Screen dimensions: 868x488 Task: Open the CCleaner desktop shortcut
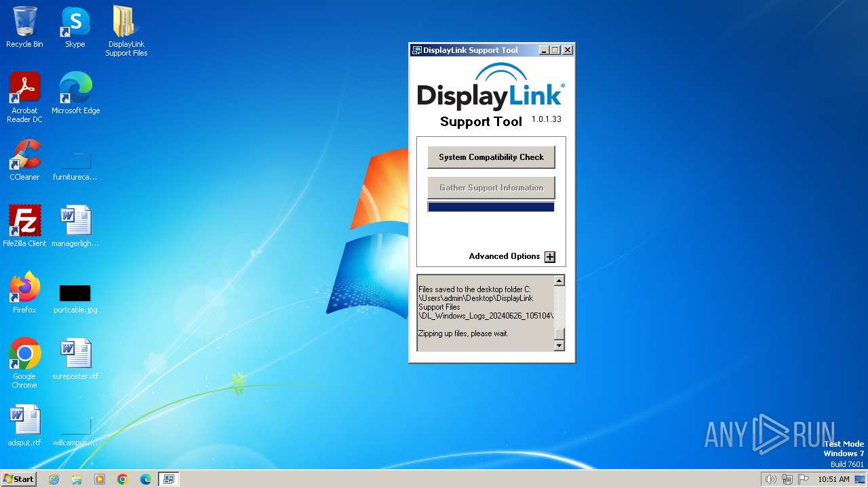pyautogui.click(x=24, y=160)
